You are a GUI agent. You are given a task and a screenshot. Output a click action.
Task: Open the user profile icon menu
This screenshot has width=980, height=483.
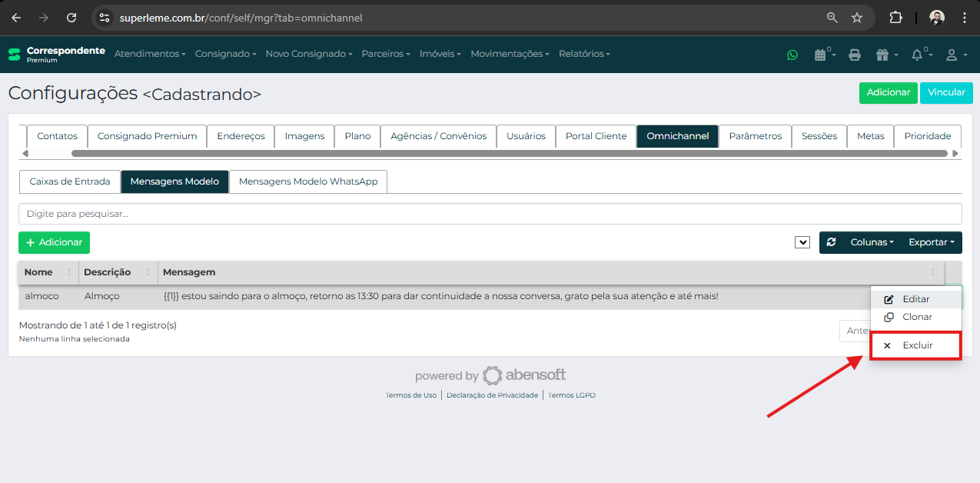(x=952, y=55)
